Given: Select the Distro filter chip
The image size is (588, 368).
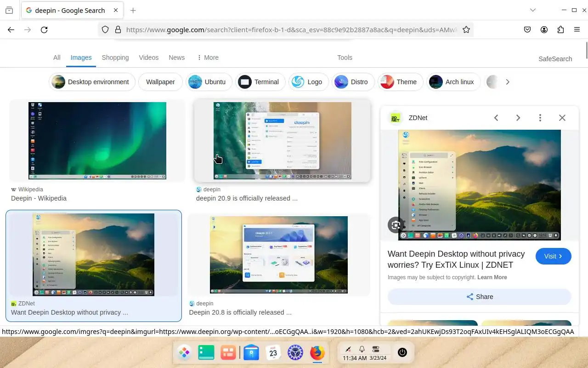Looking at the screenshot, I should [353, 82].
